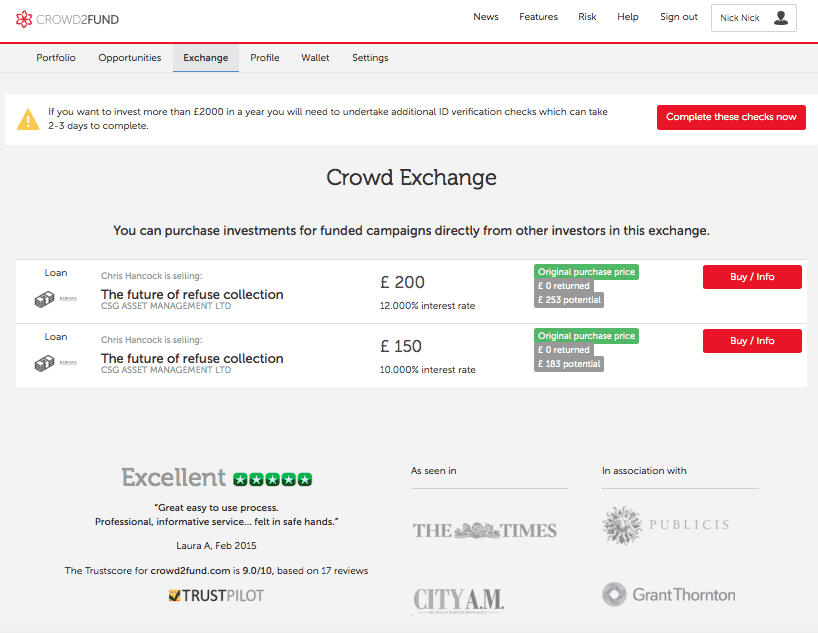Click the Publicis logo
The image size is (818, 633).
pos(665,525)
